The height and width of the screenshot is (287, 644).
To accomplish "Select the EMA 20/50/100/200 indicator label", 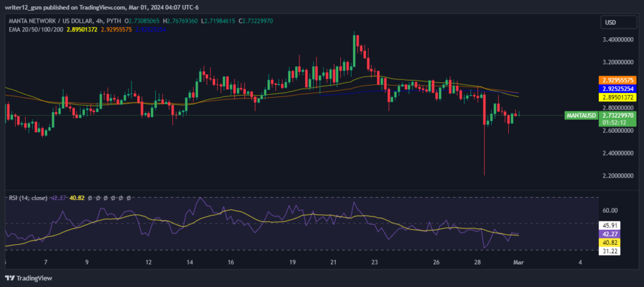I will pos(36,30).
